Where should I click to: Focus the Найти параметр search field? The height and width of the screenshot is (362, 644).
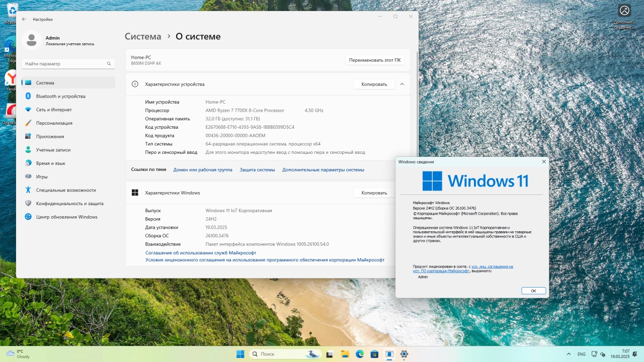(x=68, y=64)
